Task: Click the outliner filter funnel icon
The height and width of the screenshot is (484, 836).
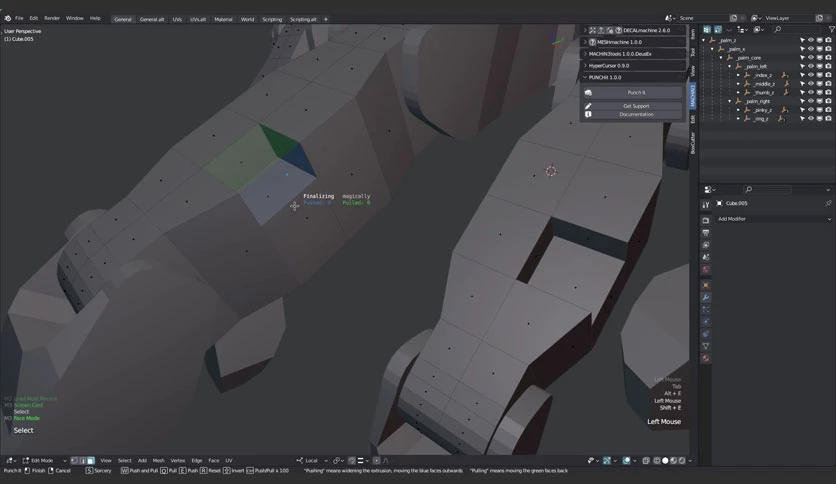Action: click(x=831, y=29)
